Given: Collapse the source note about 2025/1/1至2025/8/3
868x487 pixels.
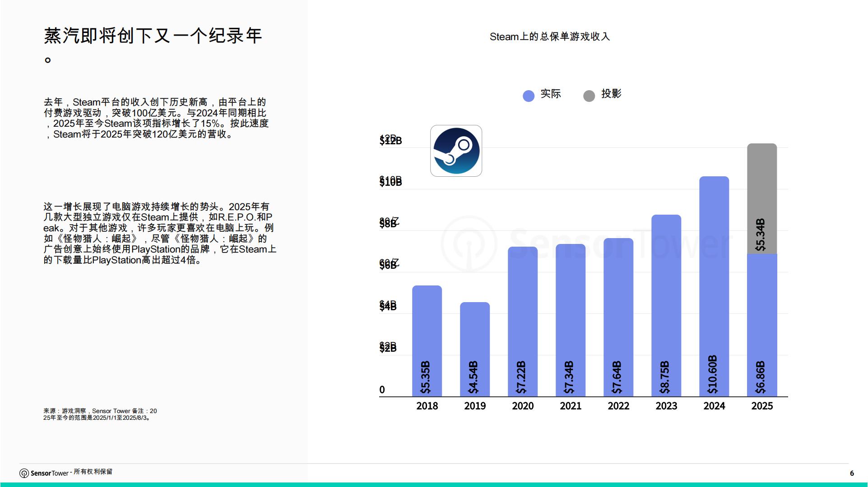Looking at the screenshot, I should [99, 414].
